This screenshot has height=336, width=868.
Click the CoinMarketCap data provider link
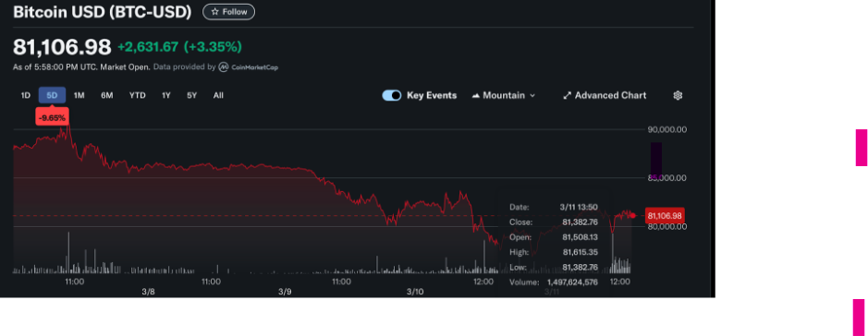coord(253,67)
